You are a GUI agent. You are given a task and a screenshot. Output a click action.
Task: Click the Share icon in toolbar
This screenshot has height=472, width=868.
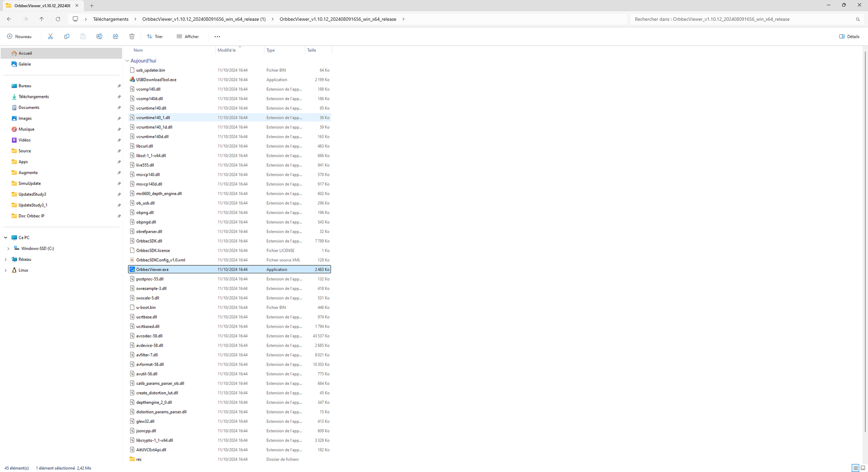[115, 36]
